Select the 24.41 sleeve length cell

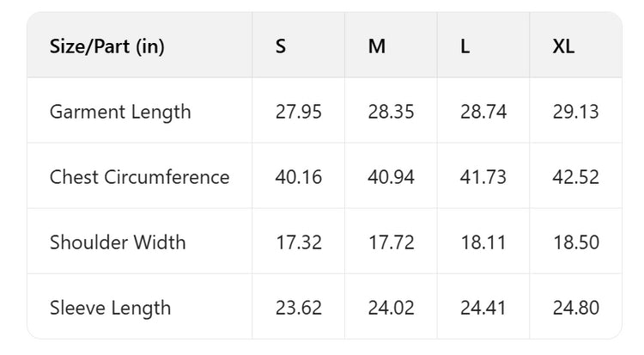(x=483, y=308)
